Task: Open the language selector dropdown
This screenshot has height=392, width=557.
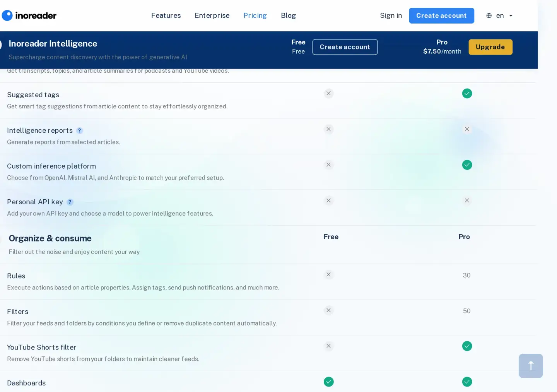Action: [x=499, y=15]
